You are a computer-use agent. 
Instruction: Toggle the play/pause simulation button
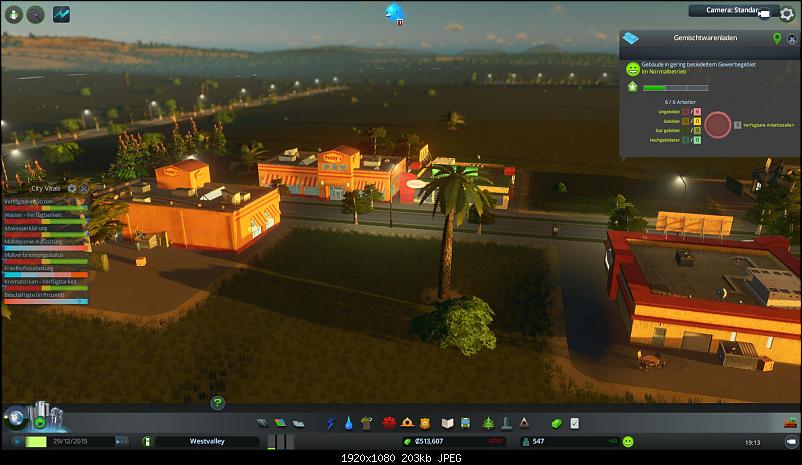[x=17, y=441]
